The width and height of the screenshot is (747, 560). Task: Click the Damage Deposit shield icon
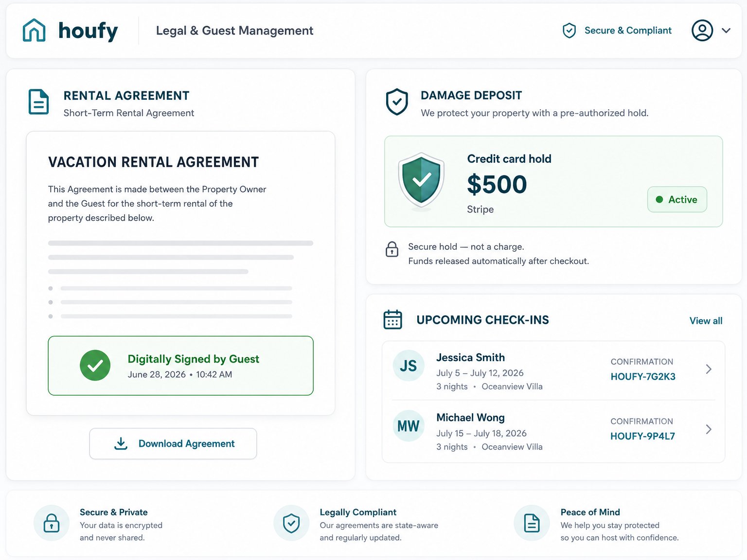point(397,102)
